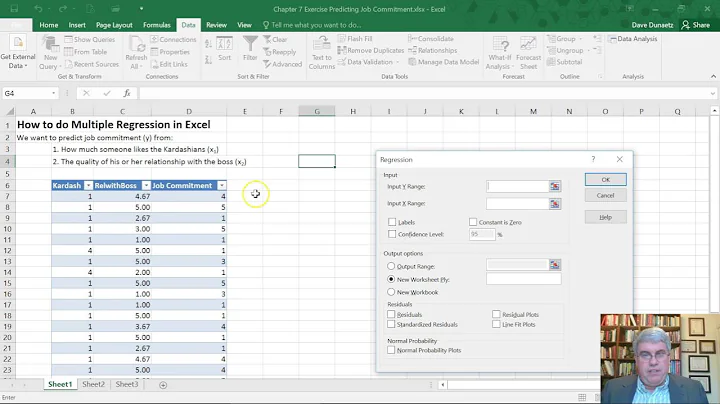
Task: Open Ungroup dropdown arrow
Action: (588, 50)
